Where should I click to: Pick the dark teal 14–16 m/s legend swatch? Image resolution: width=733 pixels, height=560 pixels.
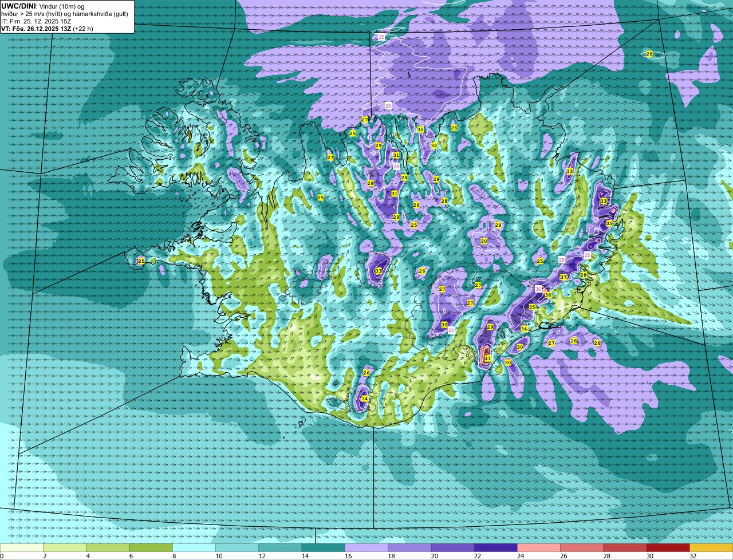coord(324,547)
